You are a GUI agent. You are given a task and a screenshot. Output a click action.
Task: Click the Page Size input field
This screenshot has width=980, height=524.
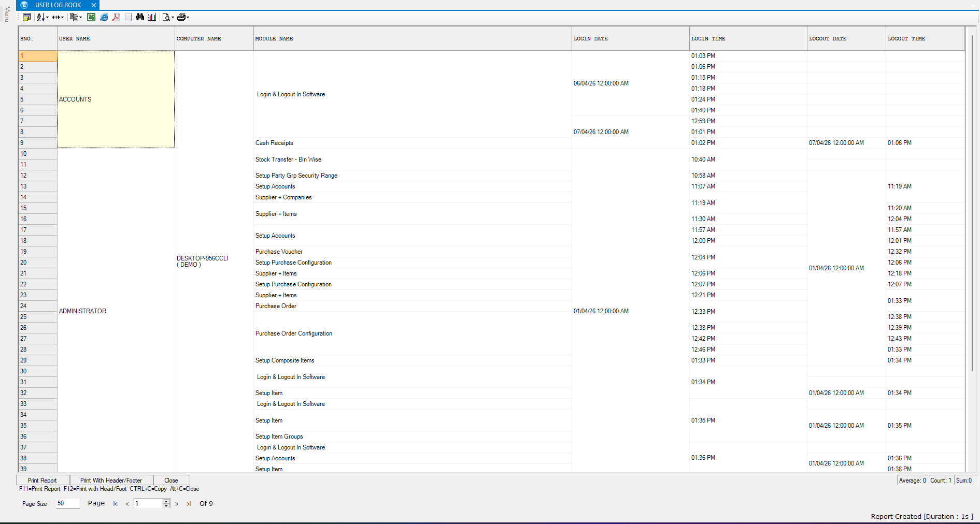[x=68, y=504]
